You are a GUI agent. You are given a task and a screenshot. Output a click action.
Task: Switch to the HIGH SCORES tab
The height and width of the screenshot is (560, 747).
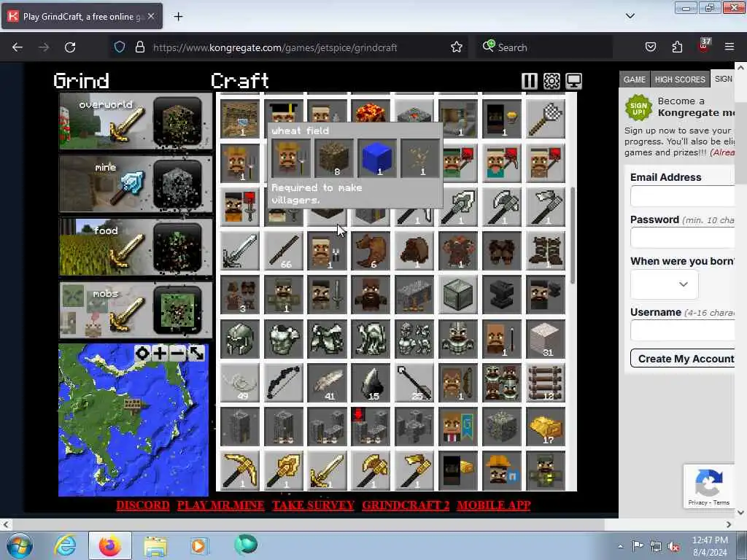coord(680,79)
